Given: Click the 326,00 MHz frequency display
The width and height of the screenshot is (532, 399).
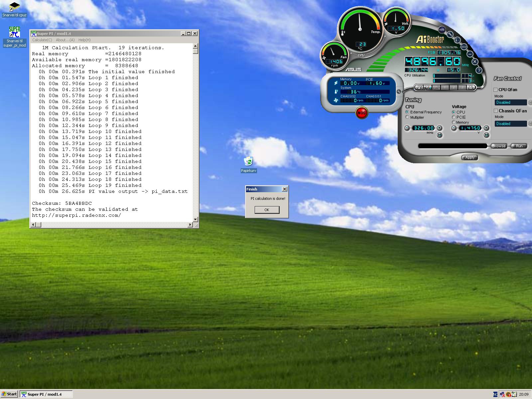Looking at the screenshot, I should click(424, 128).
